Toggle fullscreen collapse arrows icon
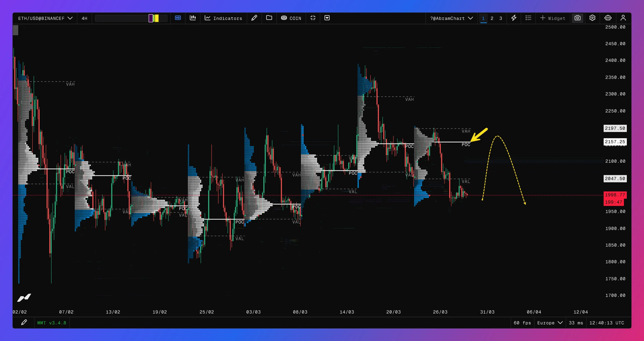Image resolution: width=644 pixels, height=341 pixels. click(313, 18)
